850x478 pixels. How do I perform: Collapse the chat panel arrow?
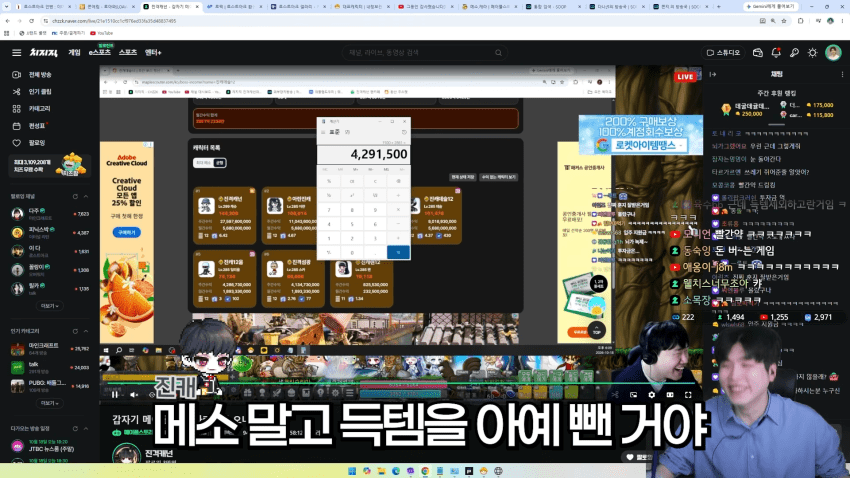pos(713,74)
